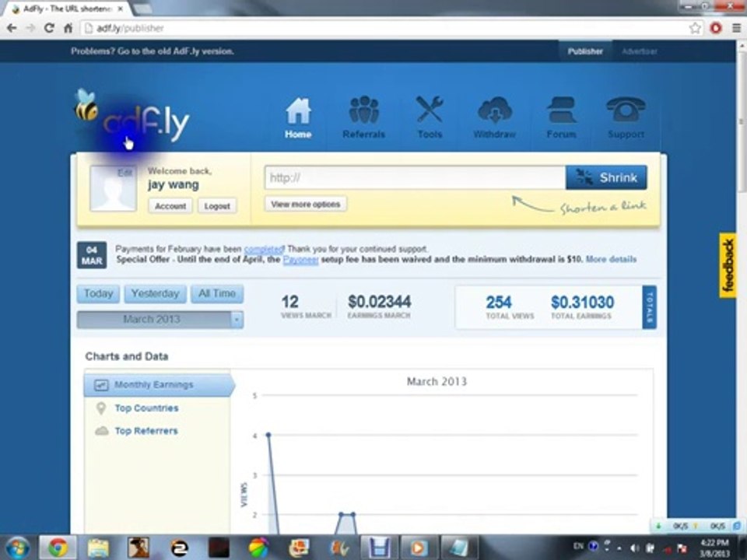This screenshot has width=747, height=560.
Task: Click profile avatar thumbnail
Action: (x=113, y=188)
